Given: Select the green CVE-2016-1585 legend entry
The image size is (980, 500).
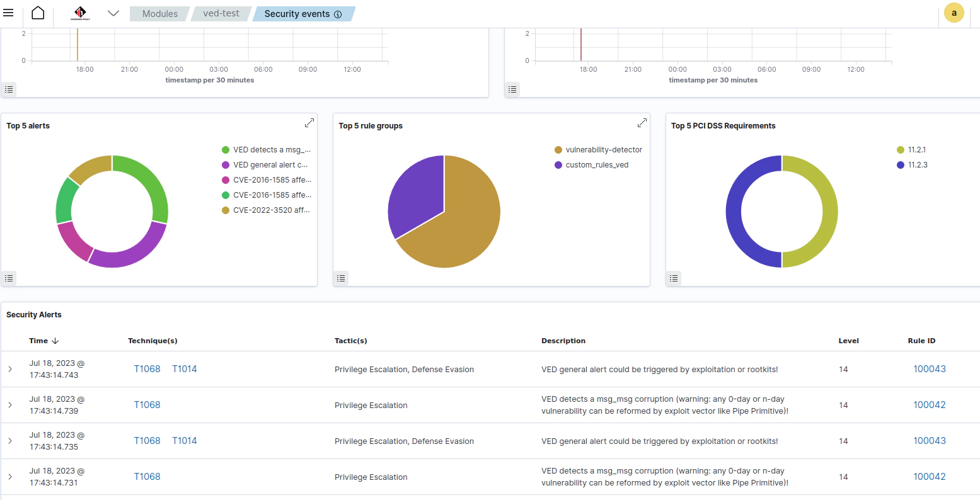Looking at the screenshot, I should [267, 195].
